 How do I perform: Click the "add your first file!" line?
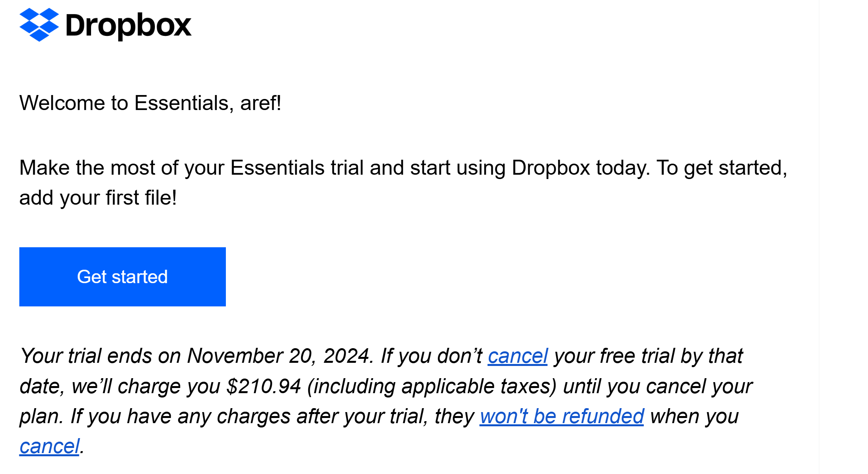[x=98, y=198]
